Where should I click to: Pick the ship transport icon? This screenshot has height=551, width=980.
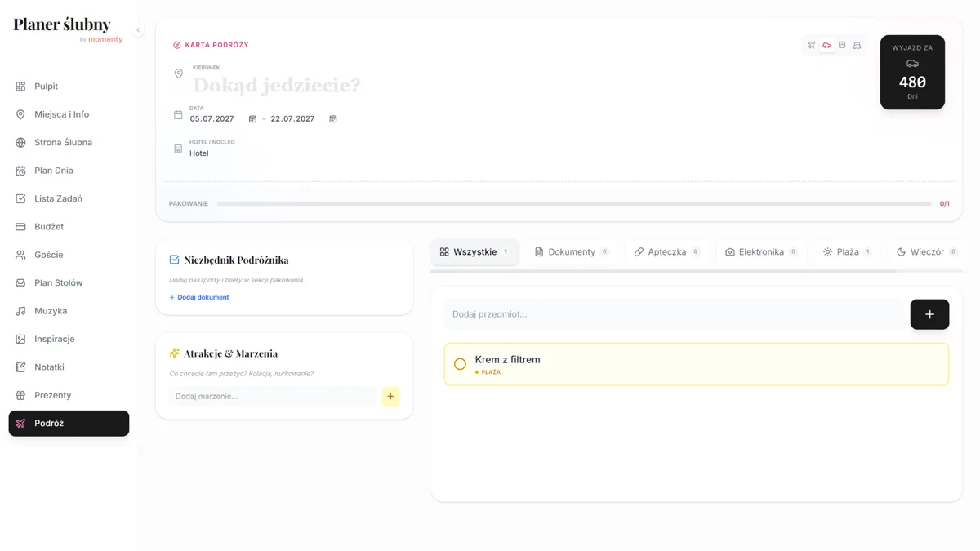(x=857, y=45)
